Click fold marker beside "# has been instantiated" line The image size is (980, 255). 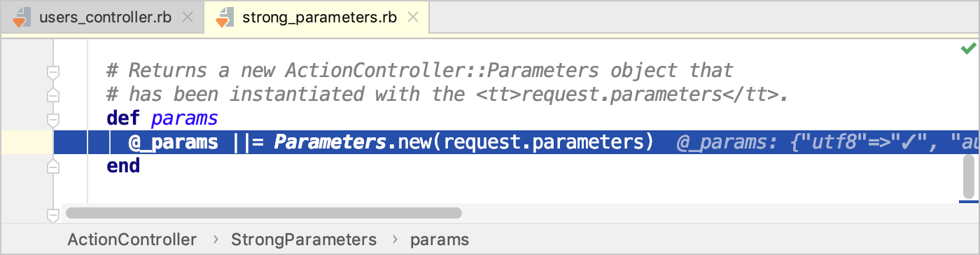point(53,95)
